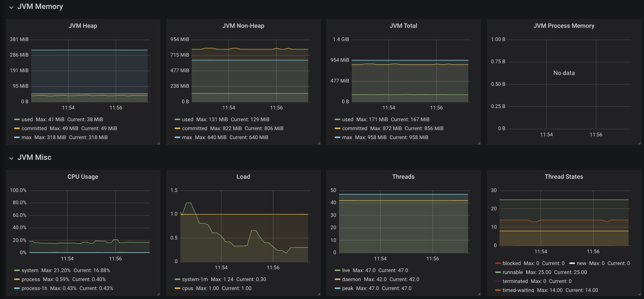Screen dimensions: 644x299
Task: Click the Thread States panel title
Action: click(x=563, y=177)
